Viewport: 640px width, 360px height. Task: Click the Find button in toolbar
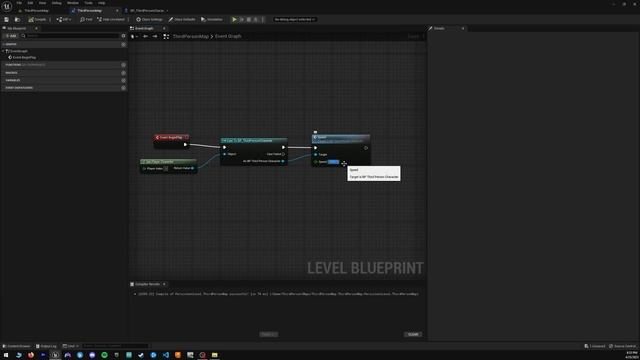pyautogui.click(x=86, y=19)
